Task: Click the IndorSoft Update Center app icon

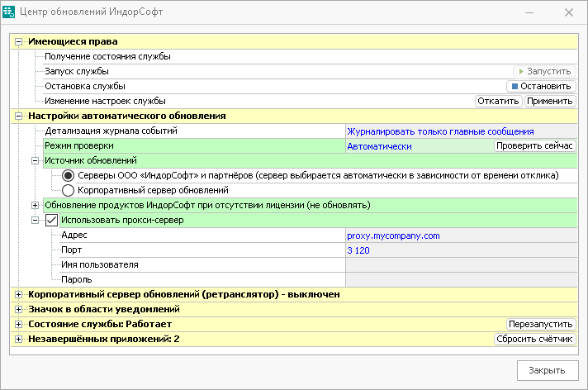Action: (x=8, y=12)
